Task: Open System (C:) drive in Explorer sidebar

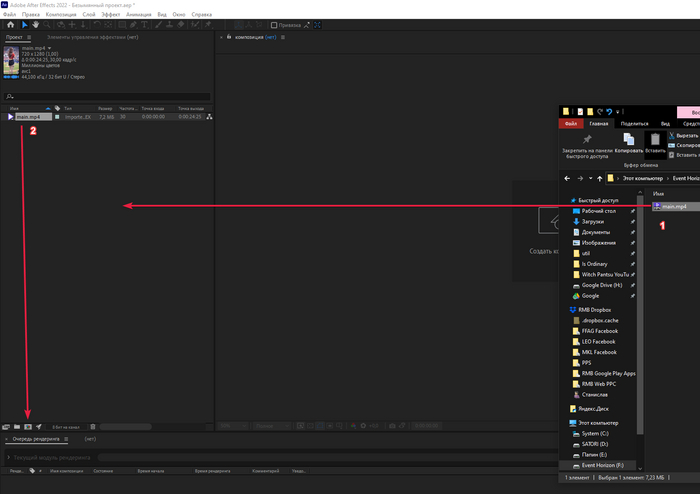Action: [x=595, y=434]
